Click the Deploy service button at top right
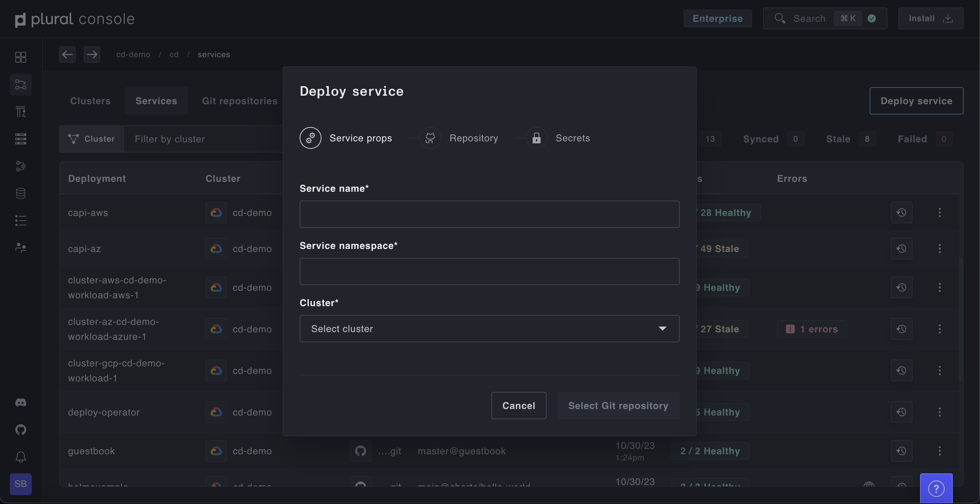The image size is (980, 504). coord(916,101)
